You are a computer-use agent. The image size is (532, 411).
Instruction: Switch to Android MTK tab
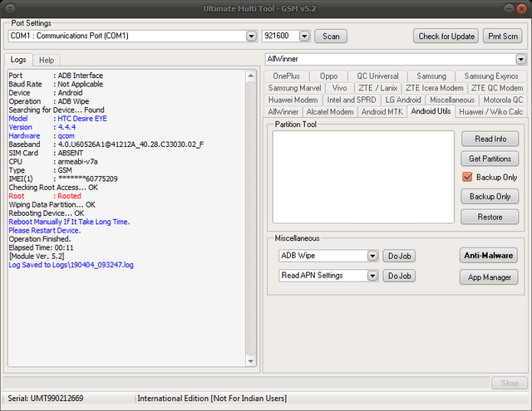pos(382,112)
